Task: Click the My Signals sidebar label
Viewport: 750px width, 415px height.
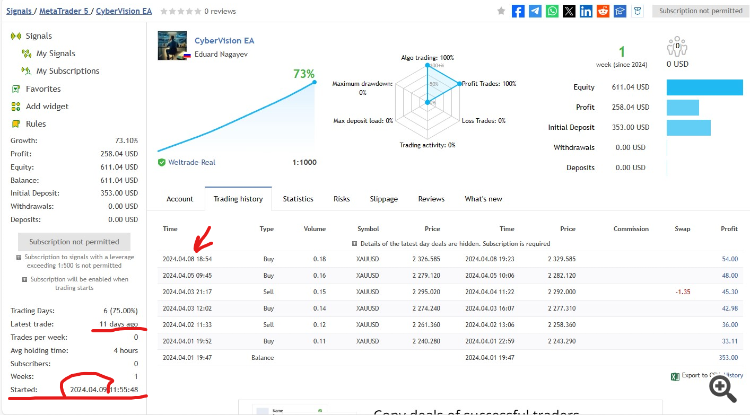Action: click(x=56, y=54)
